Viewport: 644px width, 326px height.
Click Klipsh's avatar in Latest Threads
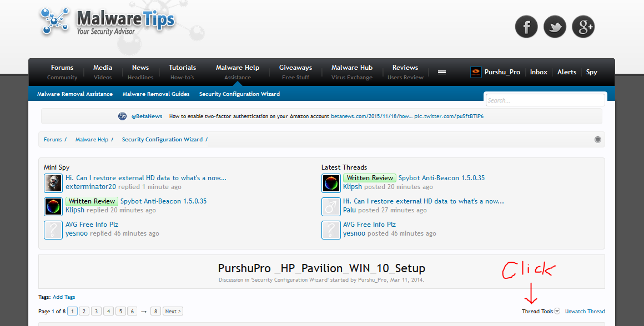pyautogui.click(x=331, y=183)
